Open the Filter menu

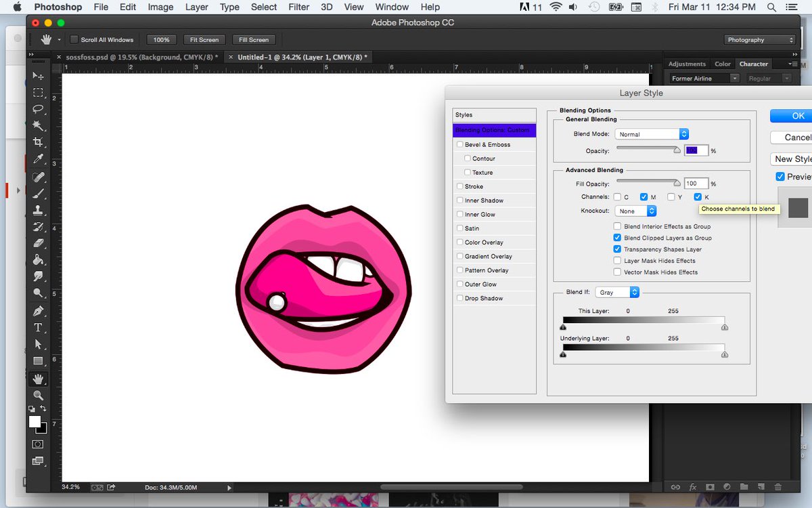(298, 7)
